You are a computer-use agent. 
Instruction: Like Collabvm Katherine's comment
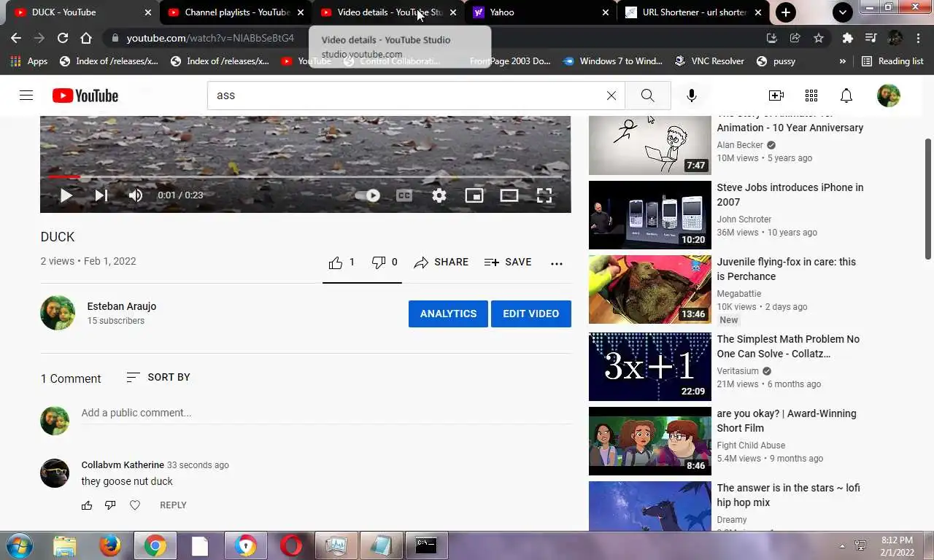pyautogui.click(x=87, y=505)
